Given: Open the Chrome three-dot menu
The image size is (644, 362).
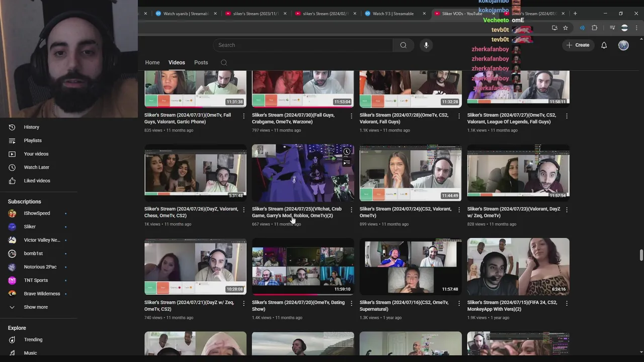Looking at the screenshot, I should point(637,28).
